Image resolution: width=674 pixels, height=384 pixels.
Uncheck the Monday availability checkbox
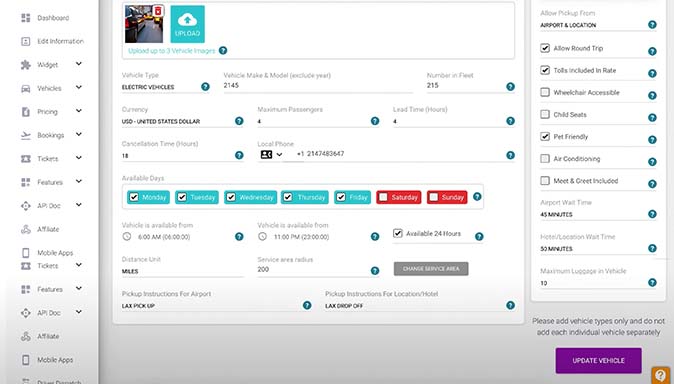point(134,197)
